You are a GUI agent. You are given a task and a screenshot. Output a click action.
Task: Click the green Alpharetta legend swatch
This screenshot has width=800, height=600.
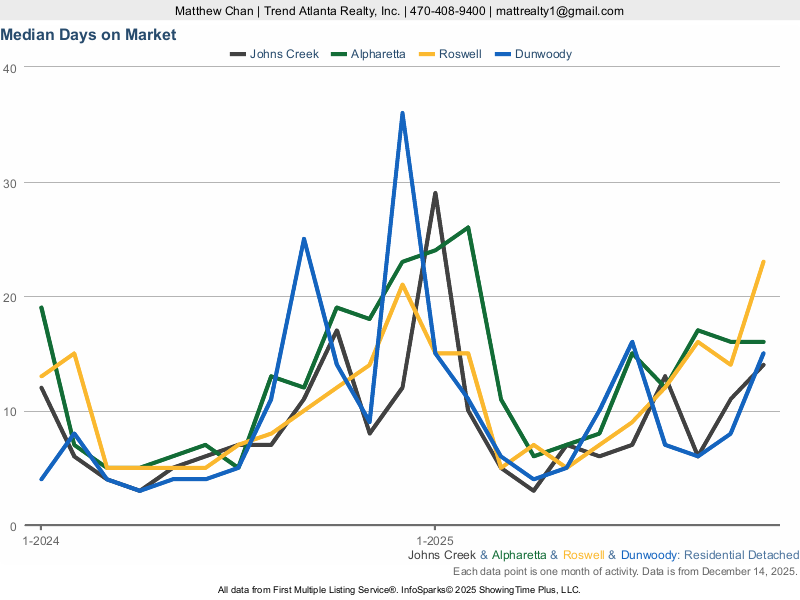pos(337,54)
